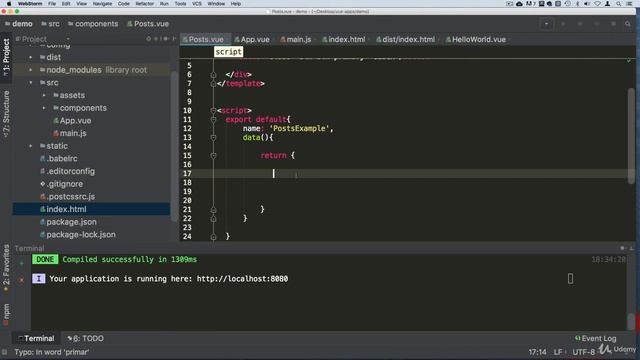Image resolution: width=640 pixels, height=360 pixels.
Task: Click the settings gear icon in the Project panel header
Action: [x=166, y=39]
